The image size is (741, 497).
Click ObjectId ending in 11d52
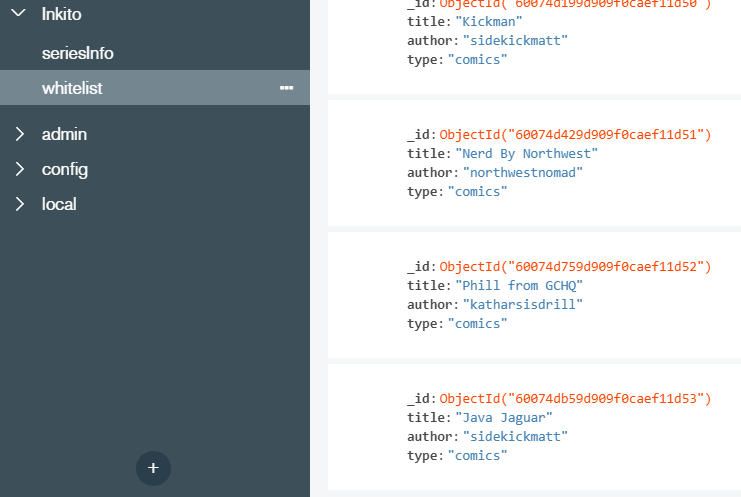pos(575,266)
